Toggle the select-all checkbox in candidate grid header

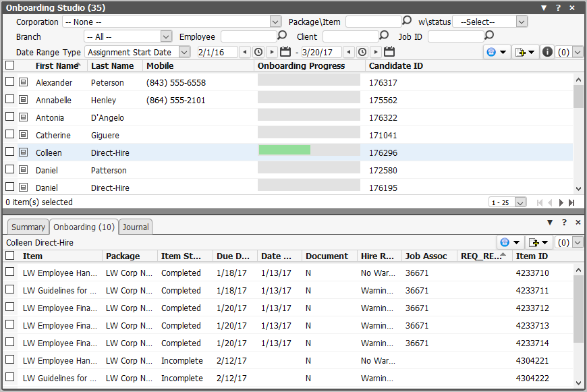click(x=10, y=65)
